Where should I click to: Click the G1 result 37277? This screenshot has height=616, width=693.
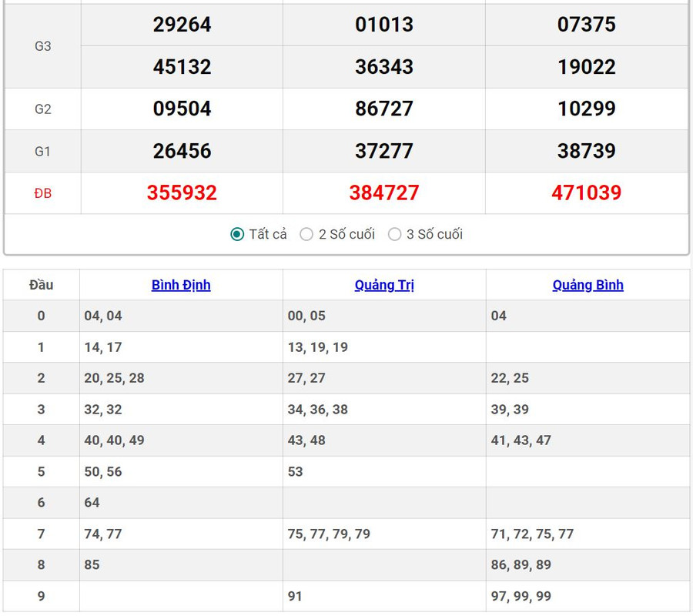point(384,151)
